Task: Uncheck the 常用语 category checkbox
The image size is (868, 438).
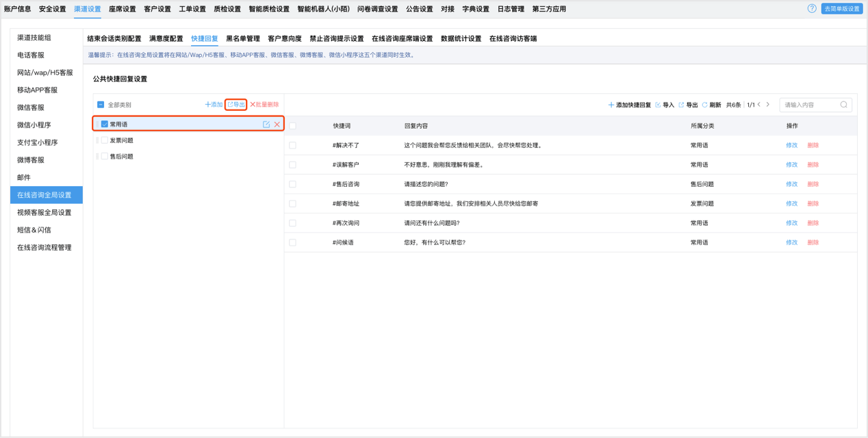Action: pyautogui.click(x=105, y=125)
